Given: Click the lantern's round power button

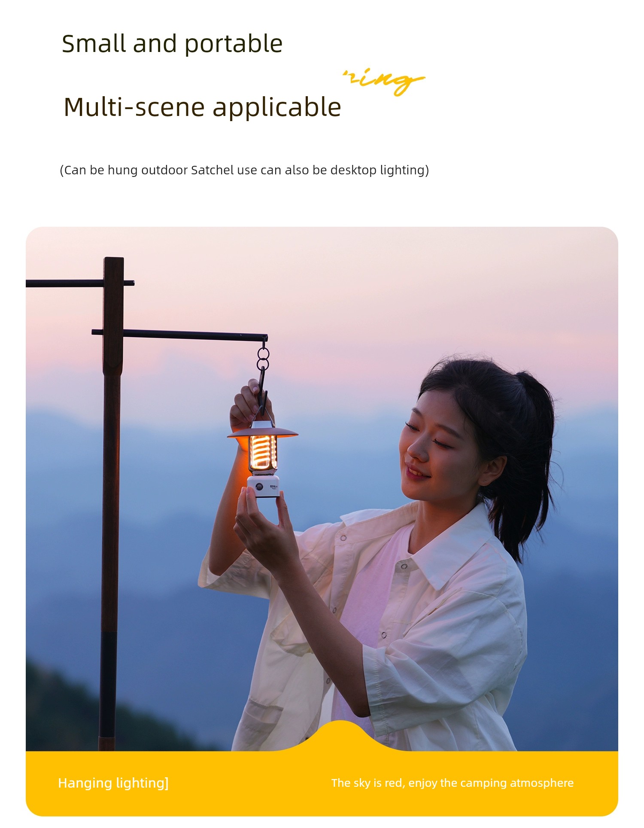Looking at the screenshot, I should click(x=259, y=487).
